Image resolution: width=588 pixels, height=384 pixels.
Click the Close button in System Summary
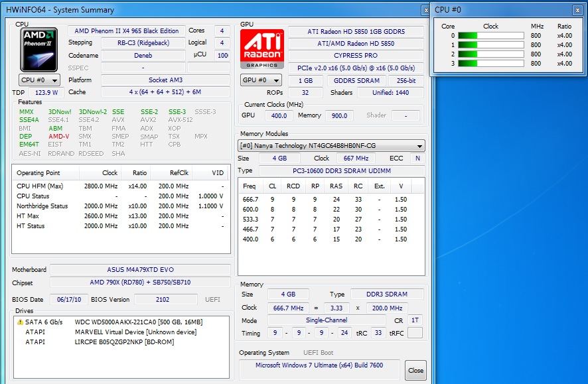[x=415, y=370]
